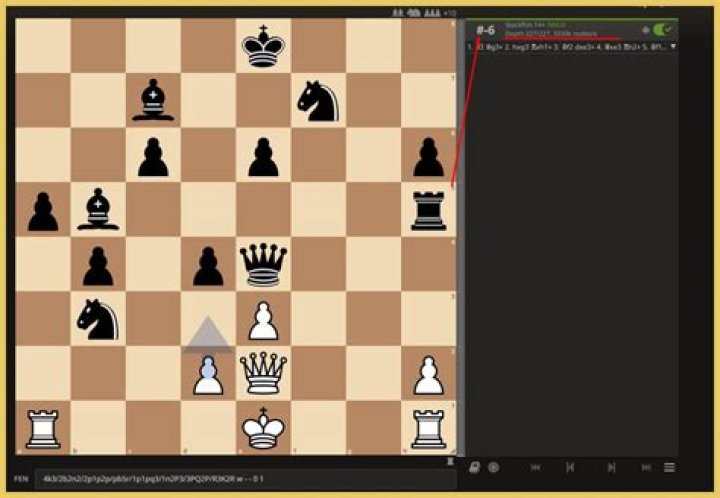Select the black knight on b3
The width and height of the screenshot is (720, 498).
pos(98,319)
